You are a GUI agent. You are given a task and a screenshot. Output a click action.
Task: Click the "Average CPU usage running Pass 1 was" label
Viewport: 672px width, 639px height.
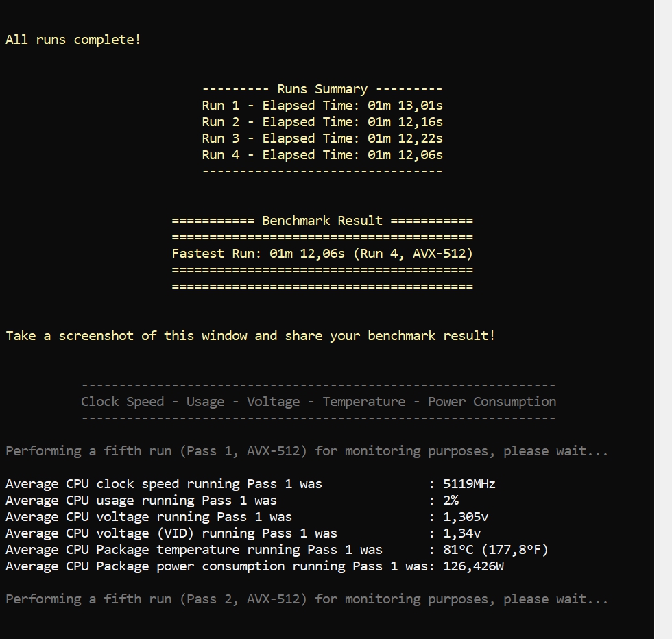coord(141,500)
